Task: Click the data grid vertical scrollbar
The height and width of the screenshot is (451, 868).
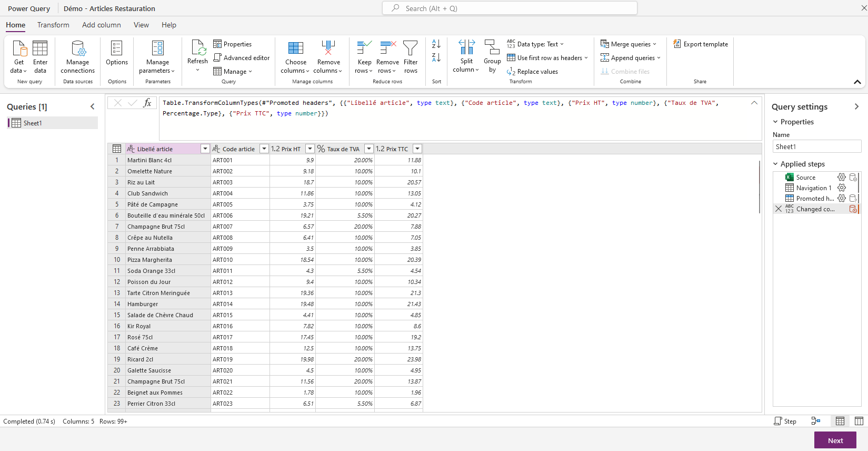Action: click(x=760, y=187)
